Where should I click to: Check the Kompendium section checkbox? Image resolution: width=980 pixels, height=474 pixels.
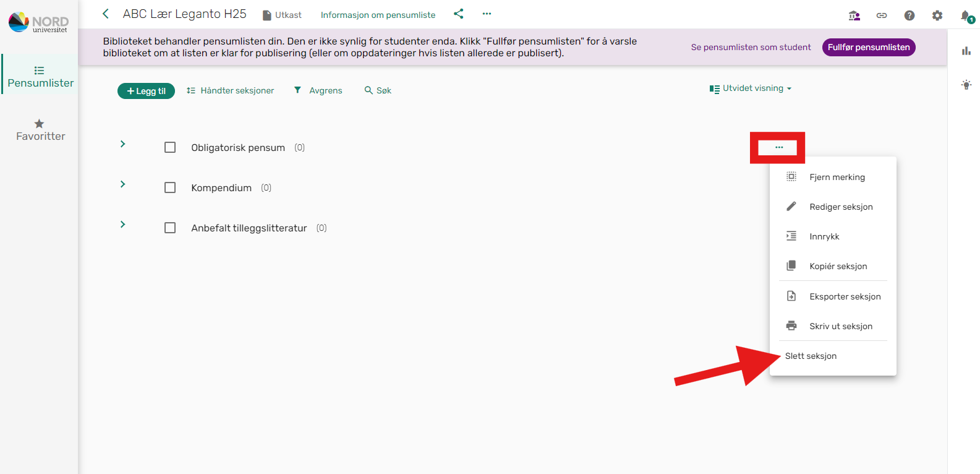pyautogui.click(x=170, y=187)
